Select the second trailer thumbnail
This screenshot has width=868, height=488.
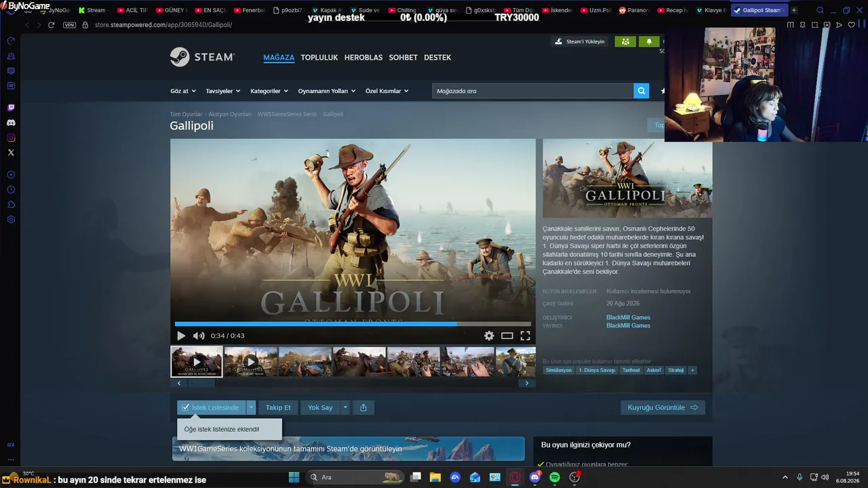point(251,361)
